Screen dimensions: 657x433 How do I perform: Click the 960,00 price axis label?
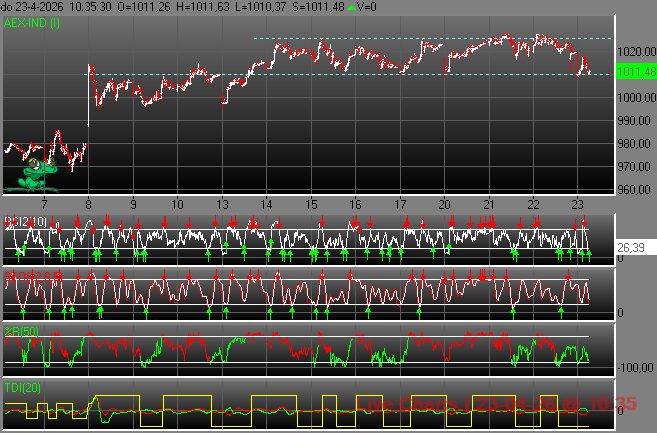tap(634, 189)
